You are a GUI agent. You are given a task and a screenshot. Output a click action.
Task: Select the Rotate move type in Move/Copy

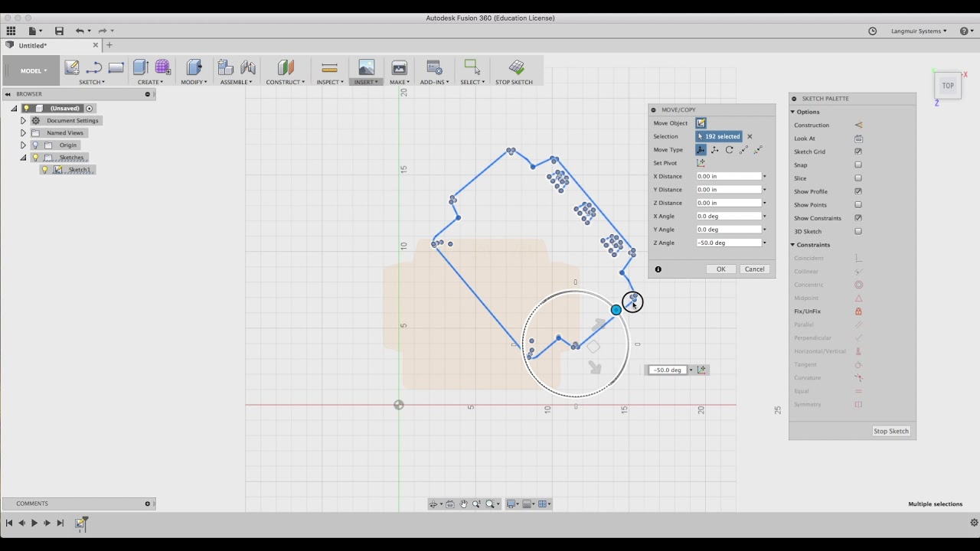(x=729, y=149)
